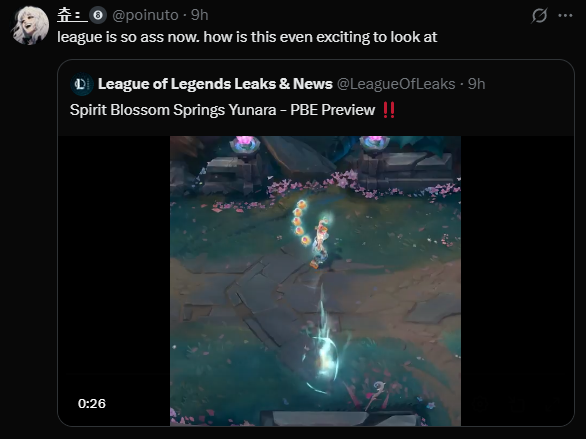Click the League of Leaks round avatar
The width and height of the screenshot is (586, 439).
81,84
